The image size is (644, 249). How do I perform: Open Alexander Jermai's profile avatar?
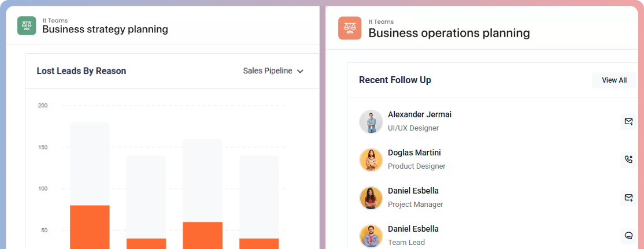pos(371,121)
